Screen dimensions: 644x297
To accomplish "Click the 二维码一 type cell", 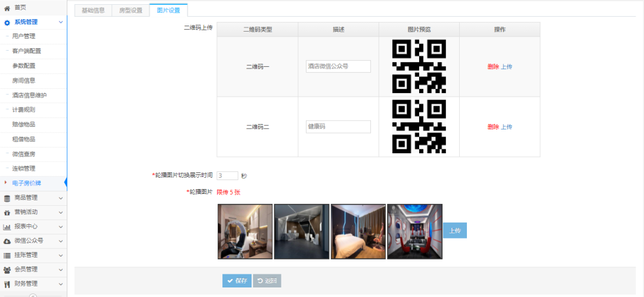I will [x=258, y=67].
